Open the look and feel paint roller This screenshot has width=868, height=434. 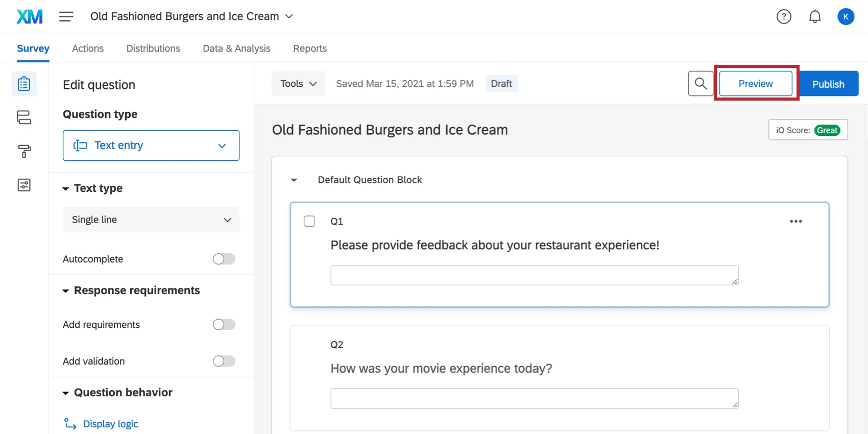click(x=24, y=151)
